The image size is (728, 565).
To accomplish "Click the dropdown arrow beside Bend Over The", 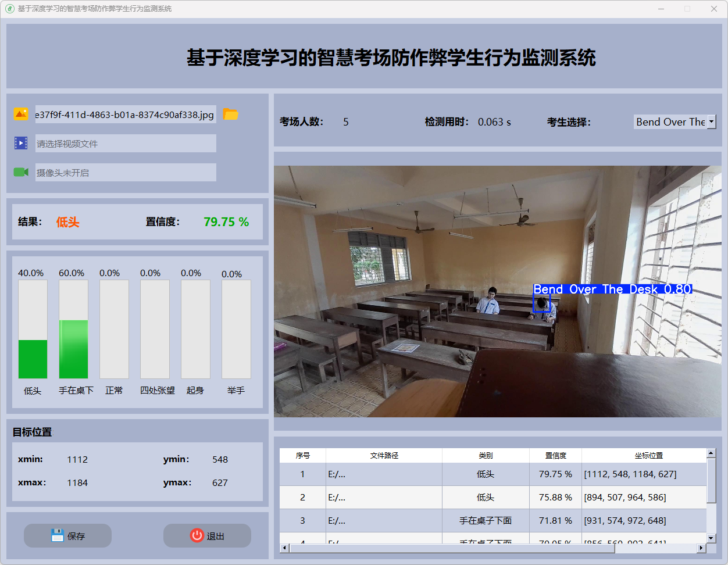I will [x=711, y=121].
